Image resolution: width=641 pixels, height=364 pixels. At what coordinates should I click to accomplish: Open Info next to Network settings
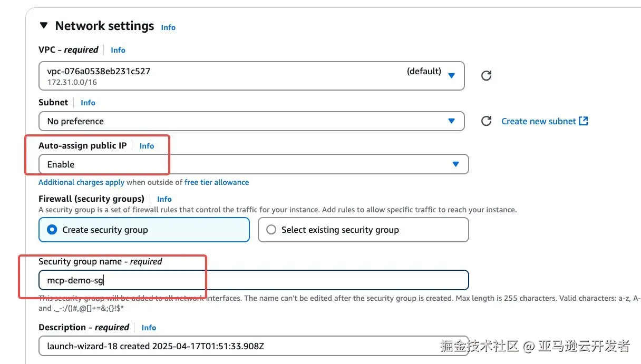point(168,27)
